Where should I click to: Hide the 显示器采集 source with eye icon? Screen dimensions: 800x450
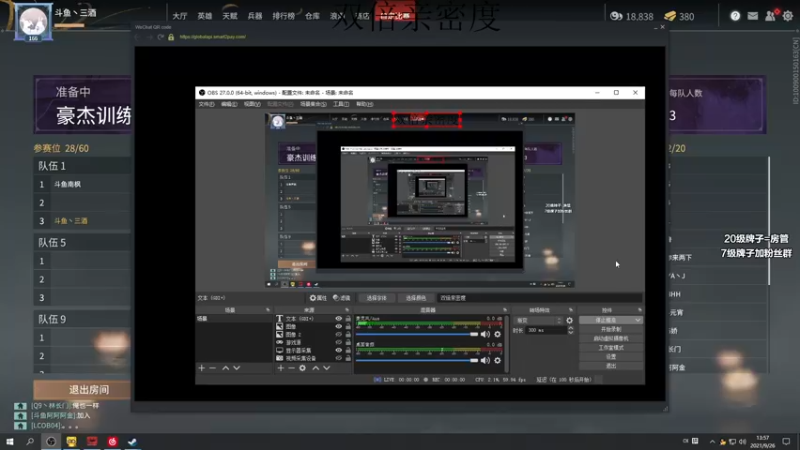[x=338, y=351]
